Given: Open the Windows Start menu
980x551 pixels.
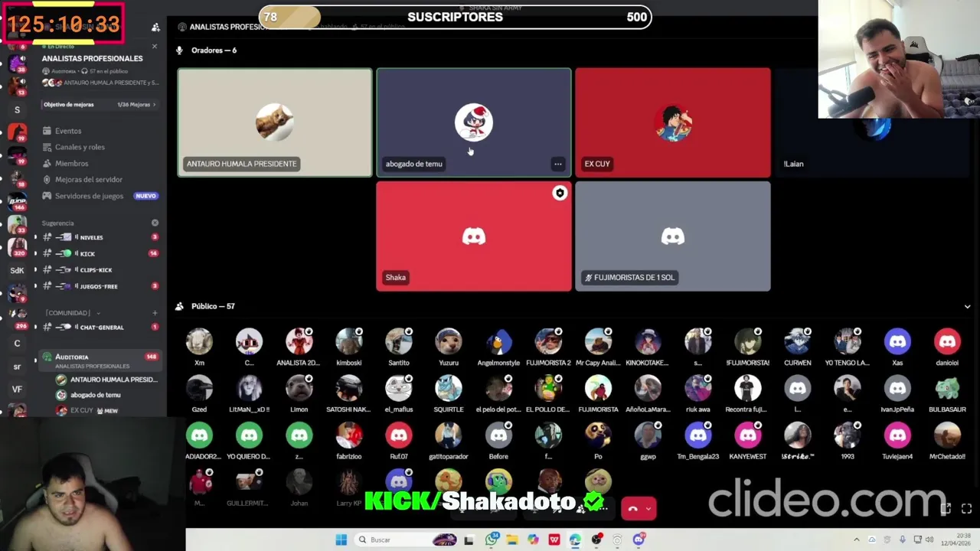Looking at the screenshot, I should (341, 540).
